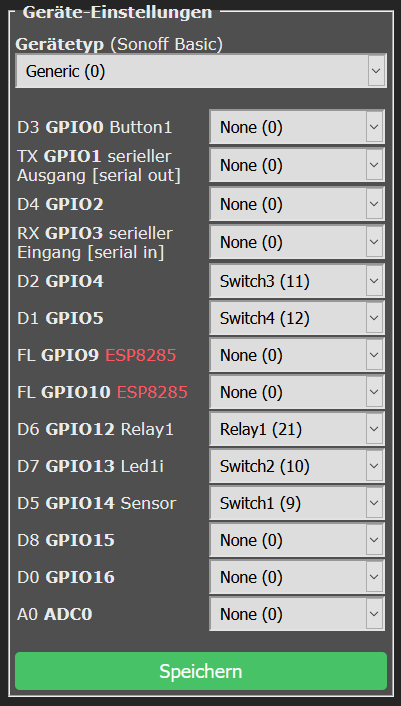Image resolution: width=401 pixels, height=706 pixels.
Task: Open the D4 GPIO2 function selector
Action: point(297,204)
